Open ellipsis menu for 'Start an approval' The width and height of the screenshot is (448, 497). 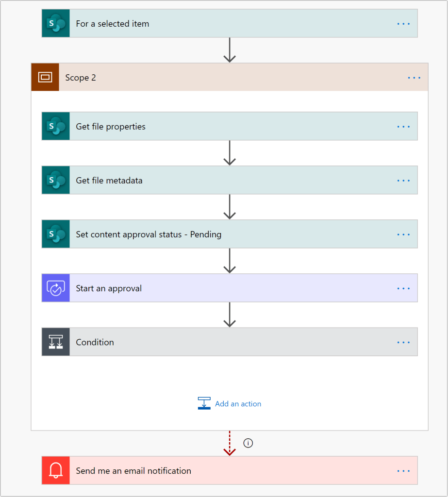click(x=403, y=288)
